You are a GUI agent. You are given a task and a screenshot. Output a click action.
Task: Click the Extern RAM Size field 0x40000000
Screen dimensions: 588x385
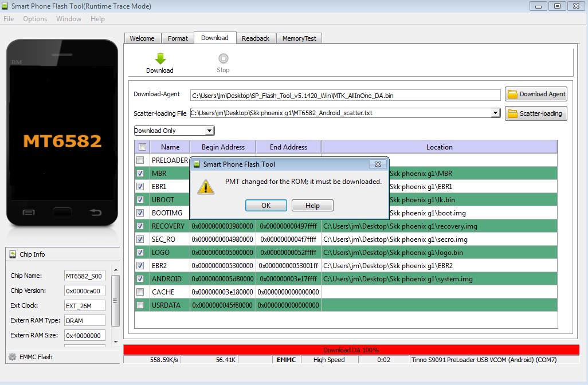84,336
